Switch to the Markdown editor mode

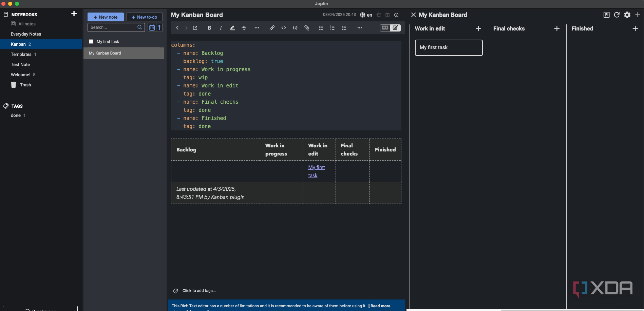pos(385,28)
